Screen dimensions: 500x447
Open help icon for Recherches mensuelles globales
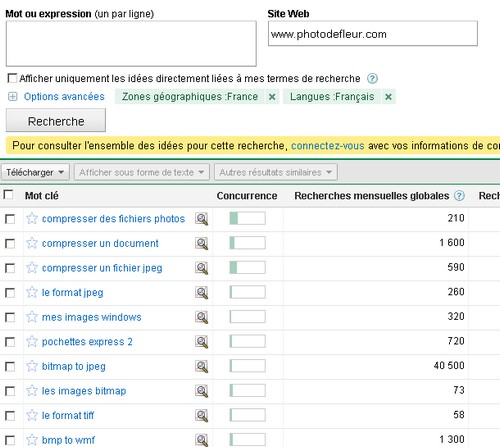click(x=459, y=196)
